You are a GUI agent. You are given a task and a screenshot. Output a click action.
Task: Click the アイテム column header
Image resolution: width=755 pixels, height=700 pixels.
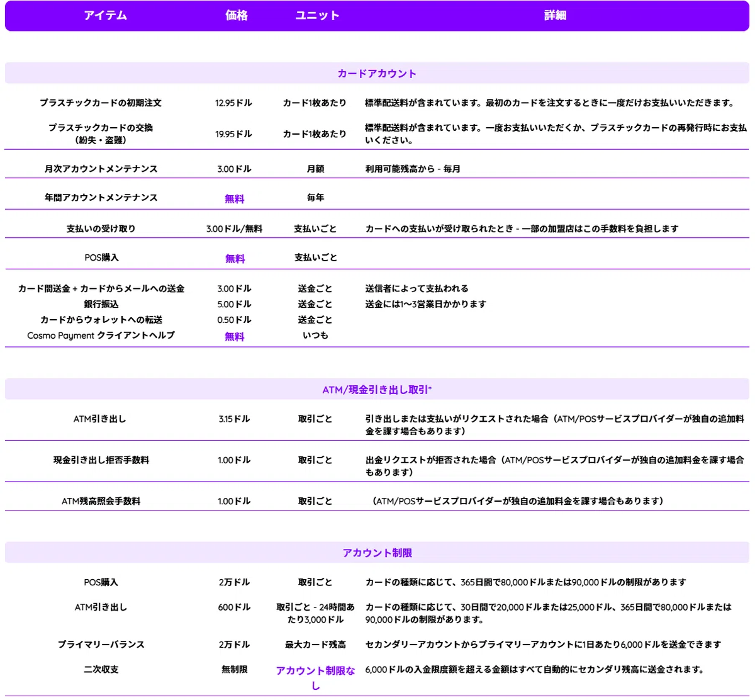[105, 16]
